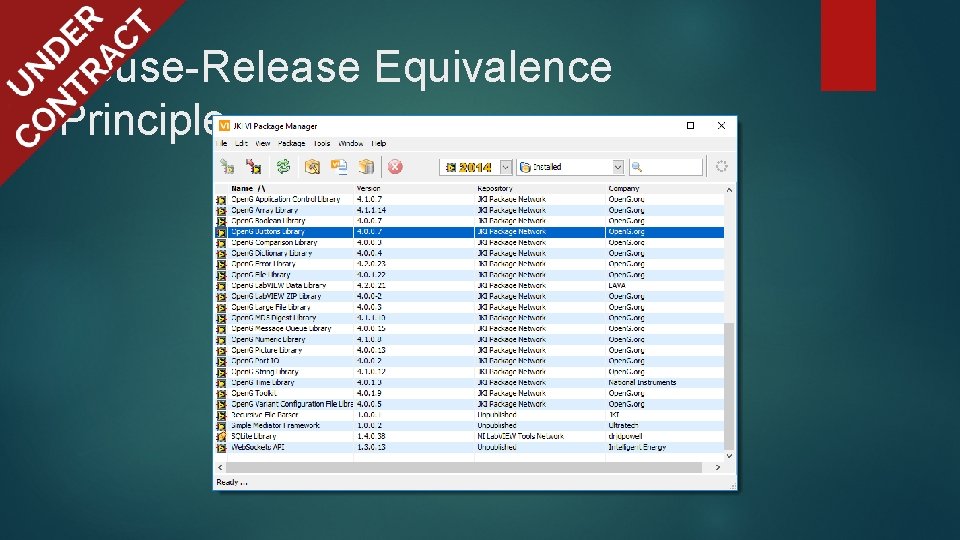Click the OpenG Boolean Library package icon
Screen dimensions: 960x540
click(x=221, y=221)
